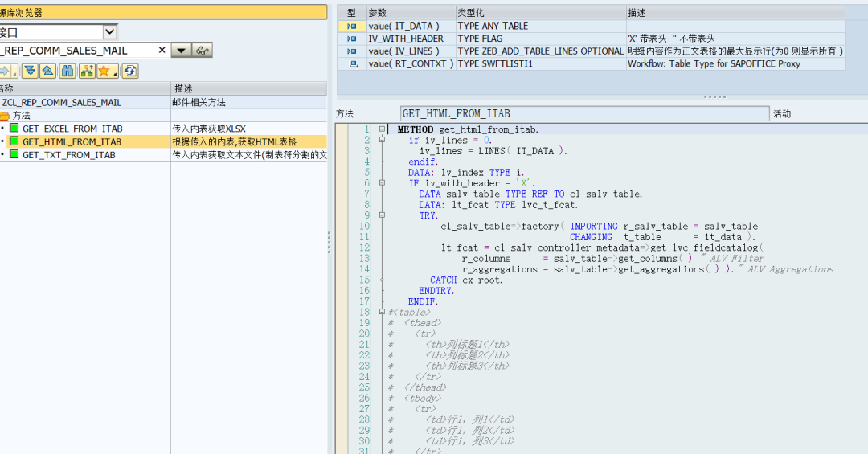This screenshot has height=454, width=868.
Task: Click code line 15 CATCH cx_root
Action: pos(466,280)
